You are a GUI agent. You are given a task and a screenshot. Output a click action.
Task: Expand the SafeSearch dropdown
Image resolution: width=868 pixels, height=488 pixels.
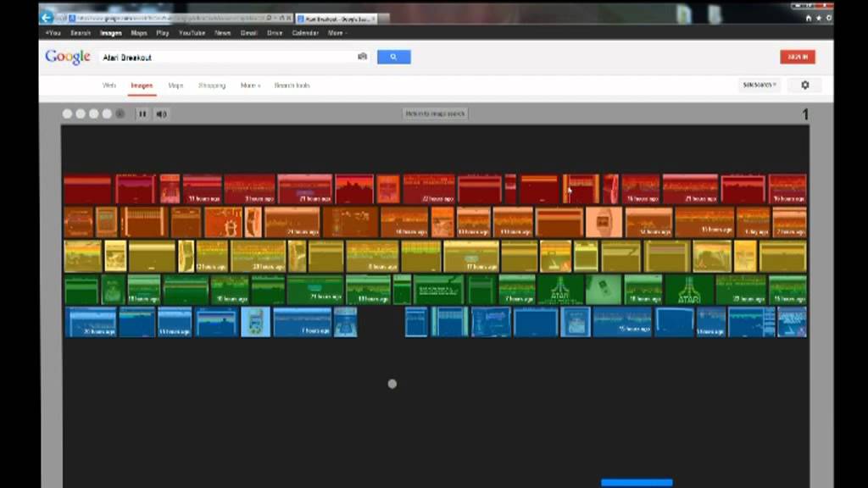[759, 85]
